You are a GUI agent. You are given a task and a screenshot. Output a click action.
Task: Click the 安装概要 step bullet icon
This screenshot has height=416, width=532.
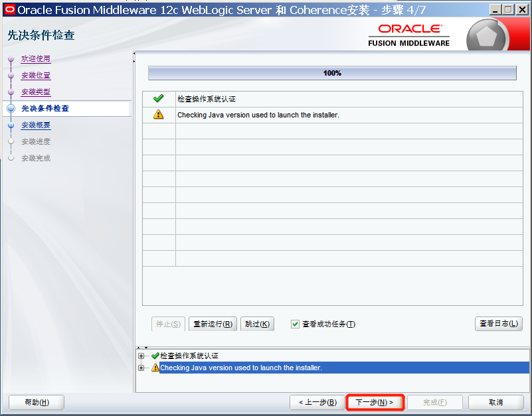pos(11,125)
